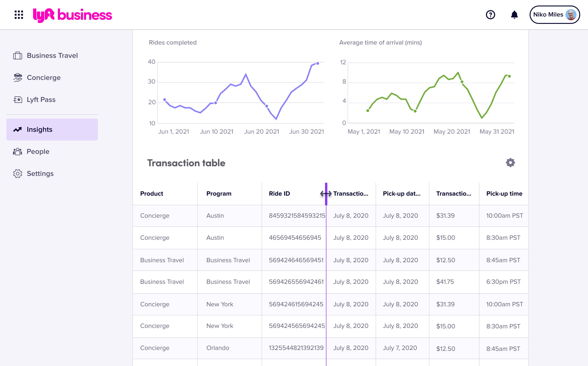Click the last point on arrival time chart
The width and height of the screenshot is (588, 366).
509,76
